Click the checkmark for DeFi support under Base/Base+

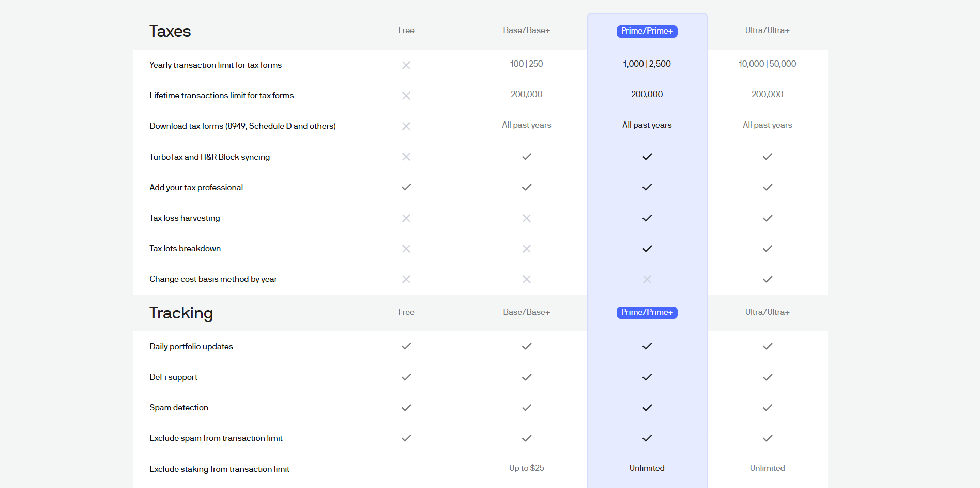pyautogui.click(x=526, y=377)
